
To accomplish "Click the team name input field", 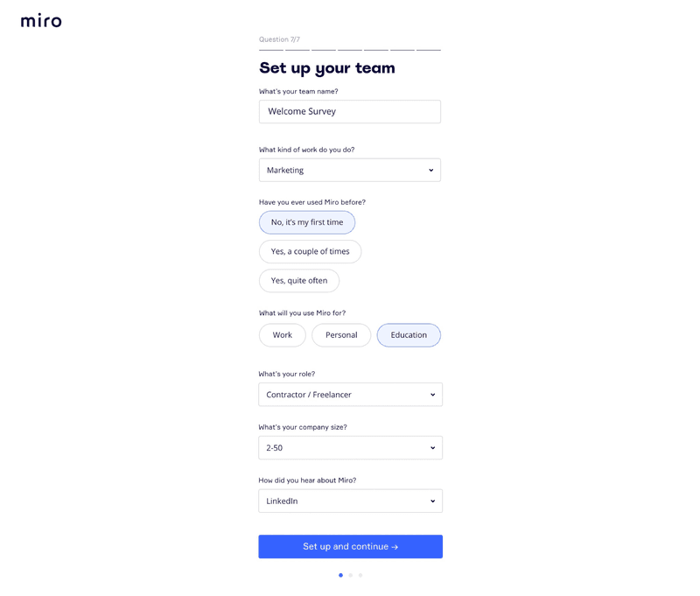I will point(349,111).
